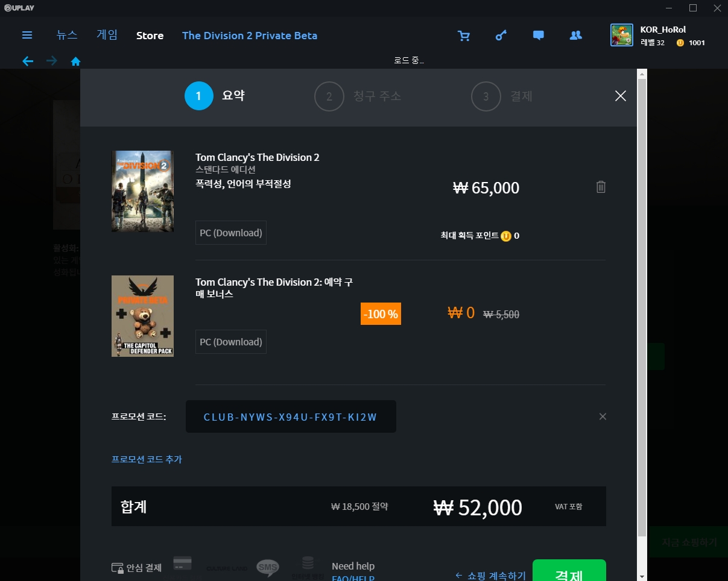Image resolution: width=728 pixels, height=581 pixels.
Task: Open the shopping cart icon
Action: click(x=464, y=36)
